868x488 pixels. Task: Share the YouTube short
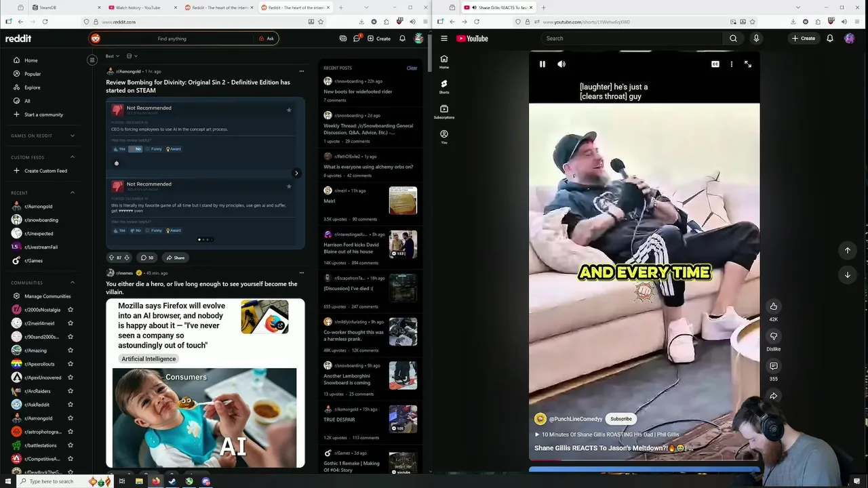(773, 396)
